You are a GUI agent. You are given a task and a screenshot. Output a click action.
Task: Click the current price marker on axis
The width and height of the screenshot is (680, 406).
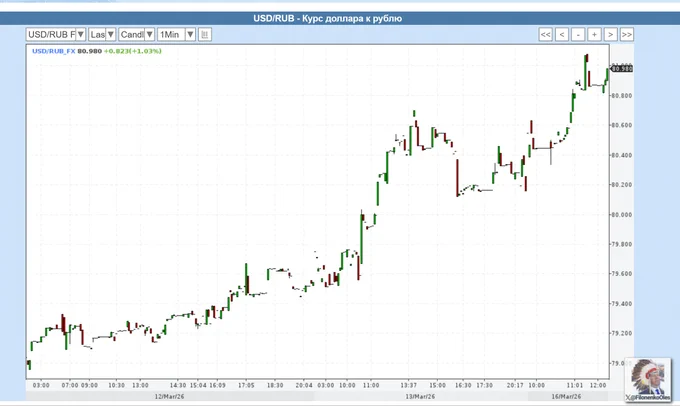point(622,68)
